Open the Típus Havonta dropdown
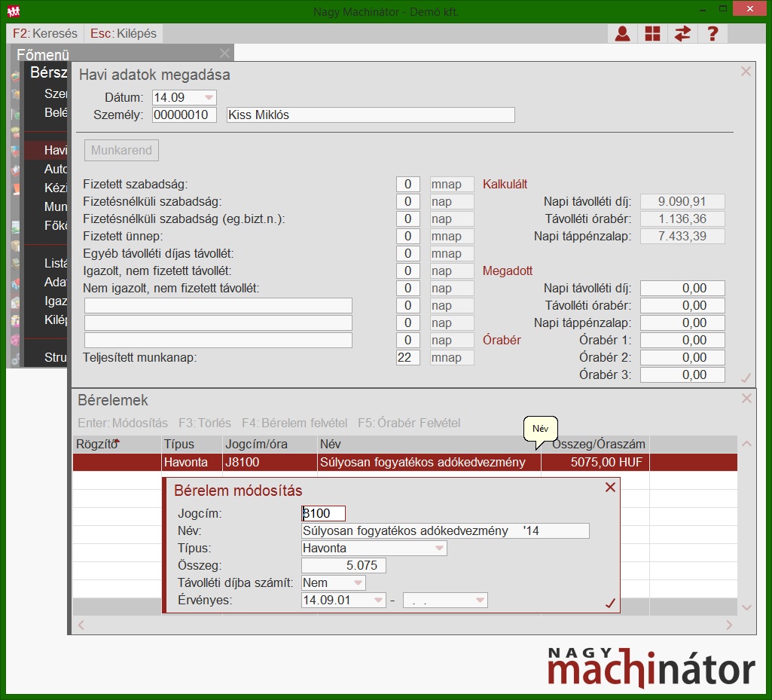 click(439, 549)
